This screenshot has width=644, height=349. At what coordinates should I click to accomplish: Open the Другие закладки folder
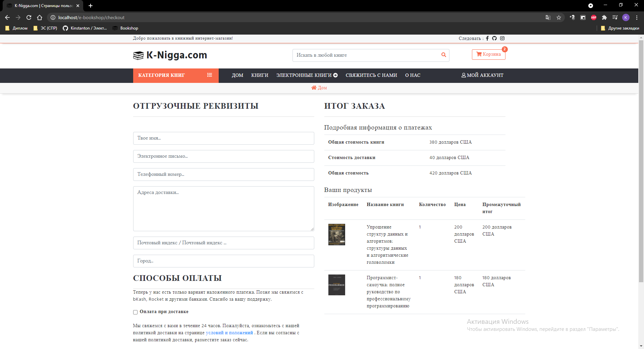pyautogui.click(x=620, y=28)
